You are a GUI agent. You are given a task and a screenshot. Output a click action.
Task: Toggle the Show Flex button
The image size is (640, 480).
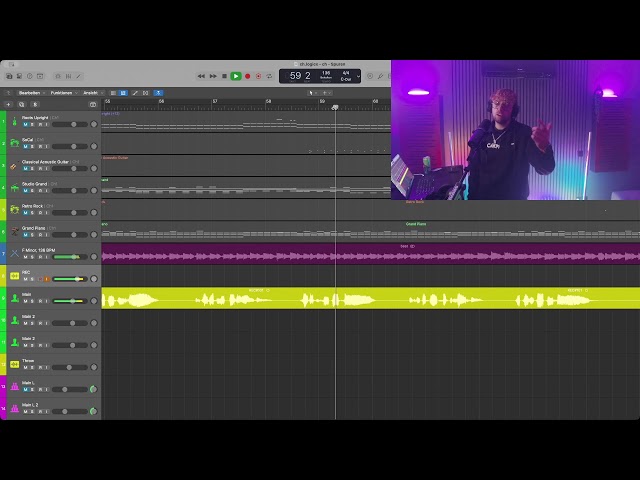(146, 93)
